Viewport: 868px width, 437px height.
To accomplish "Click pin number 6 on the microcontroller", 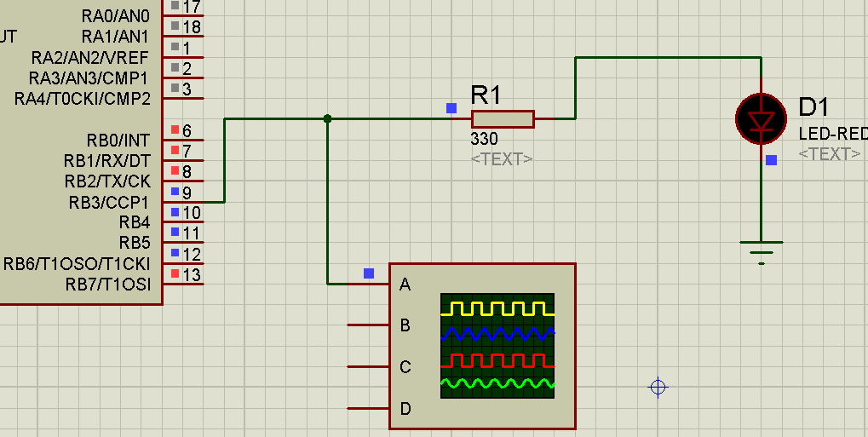I will (187, 130).
